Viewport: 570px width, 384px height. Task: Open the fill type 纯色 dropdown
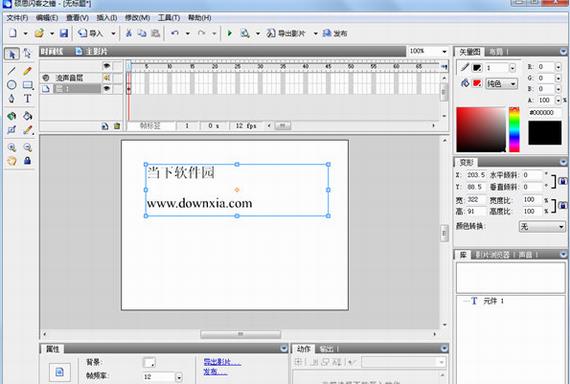coord(502,84)
